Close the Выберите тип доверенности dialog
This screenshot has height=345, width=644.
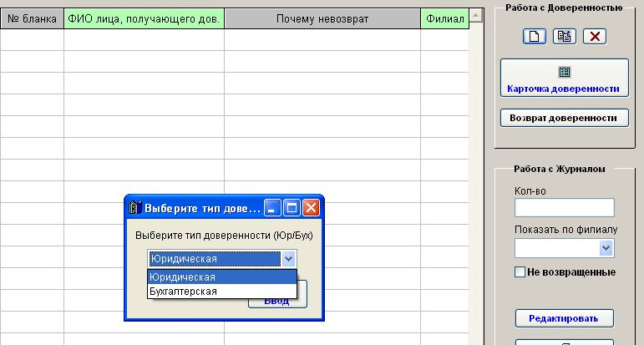pos(311,208)
